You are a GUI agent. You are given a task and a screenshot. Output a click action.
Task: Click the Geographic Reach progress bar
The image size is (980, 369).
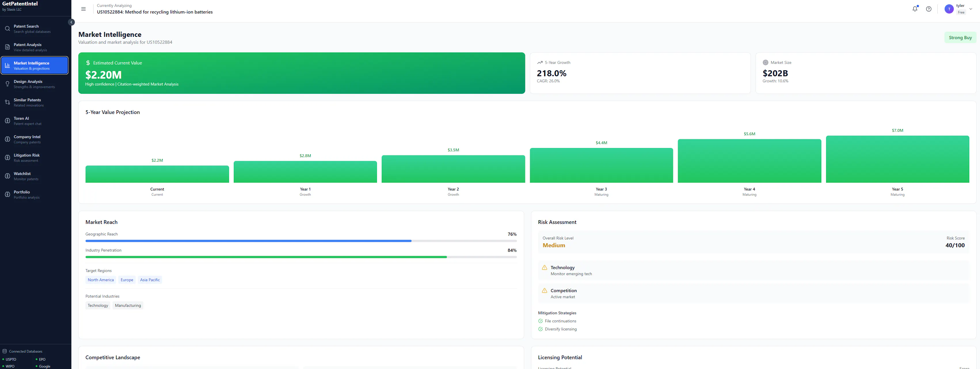pyautogui.click(x=301, y=241)
